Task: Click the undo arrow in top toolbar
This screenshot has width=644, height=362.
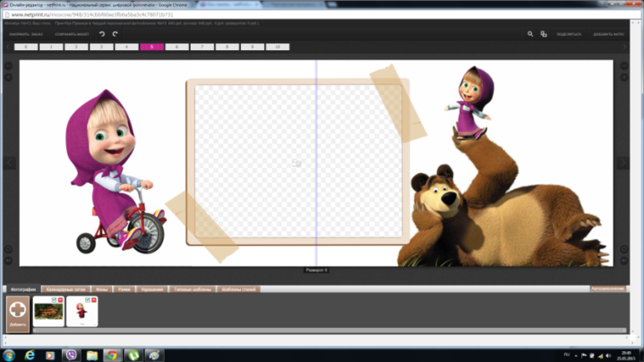Action: 102,34
